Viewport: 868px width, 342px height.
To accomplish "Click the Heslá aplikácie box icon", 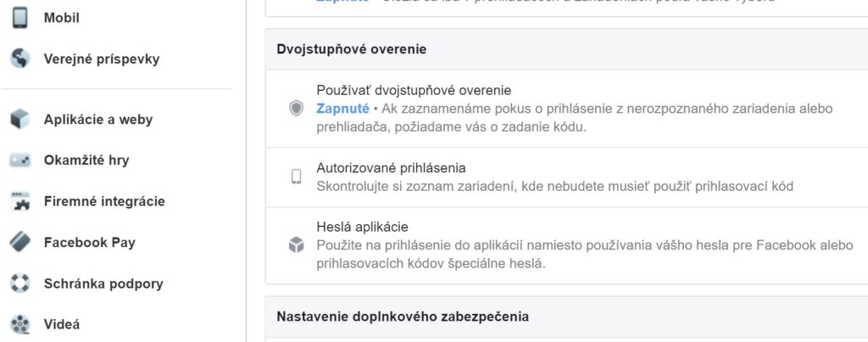I will click(296, 245).
